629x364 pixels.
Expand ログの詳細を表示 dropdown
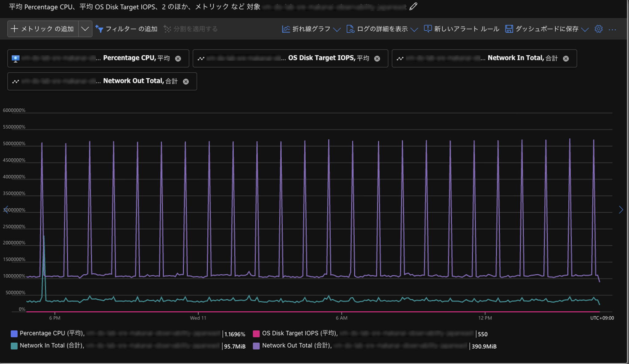[x=414, y=29]
